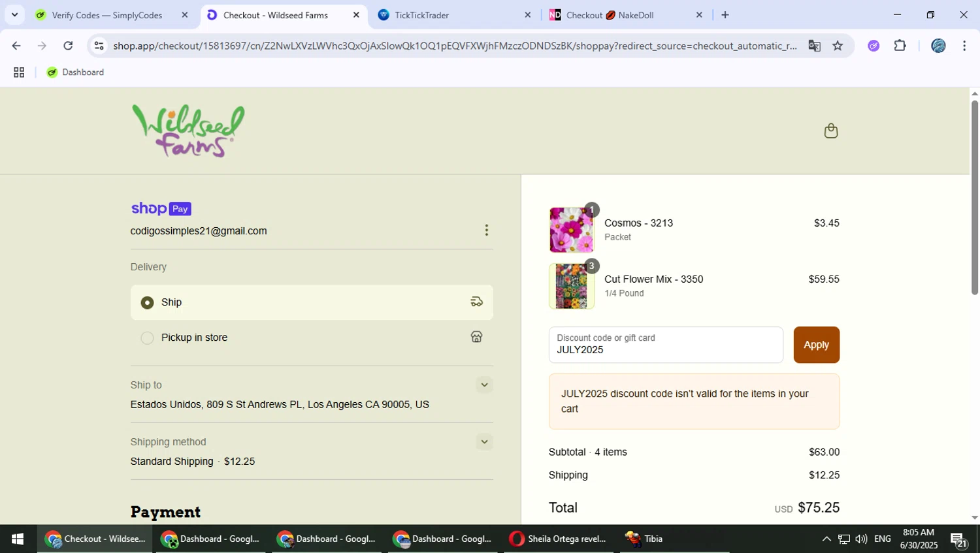
Task: Switch to the Verify Codes — SimplyCodes tab
Action: pos(107,15)
